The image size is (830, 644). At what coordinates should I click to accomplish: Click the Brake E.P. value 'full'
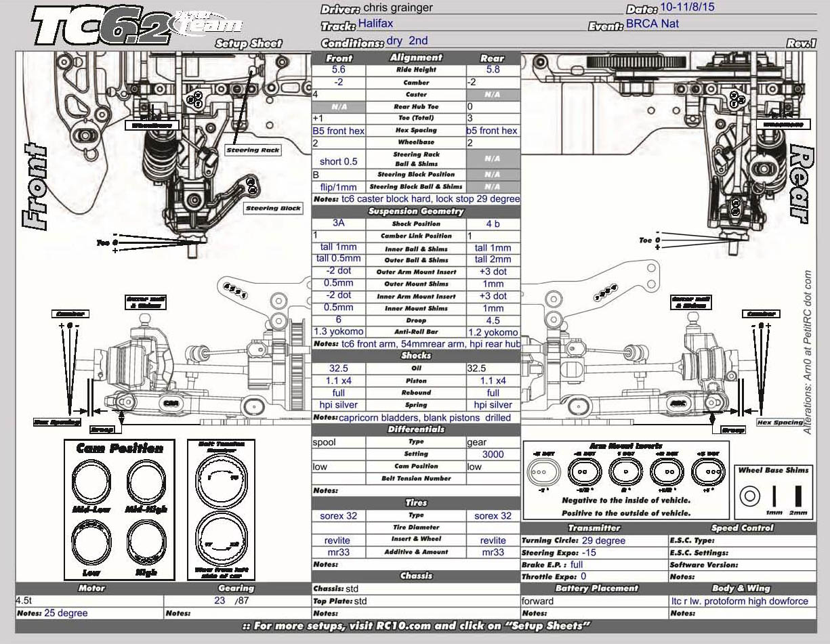tap(577, 565)
